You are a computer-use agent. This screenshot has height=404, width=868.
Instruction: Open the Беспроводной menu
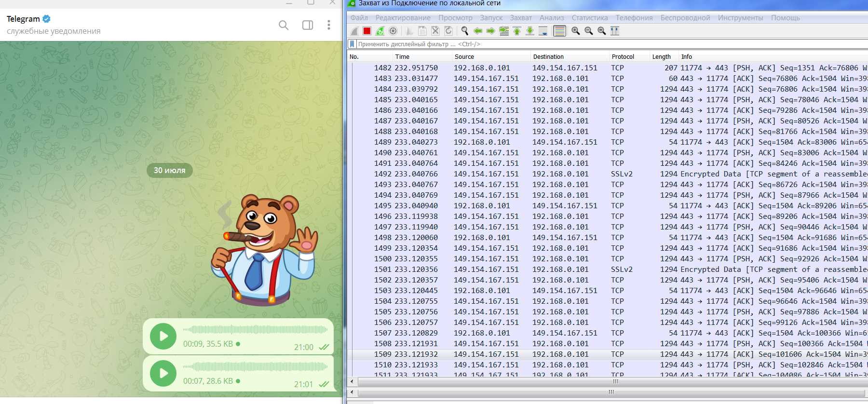tap(685, 18)
